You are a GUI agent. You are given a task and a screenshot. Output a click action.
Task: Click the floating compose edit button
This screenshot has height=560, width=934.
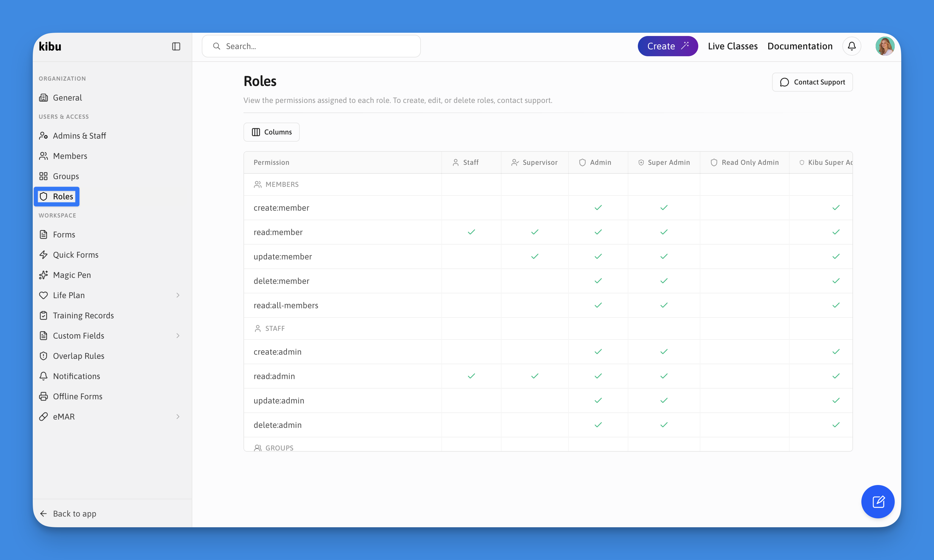(x=878, y=501)
